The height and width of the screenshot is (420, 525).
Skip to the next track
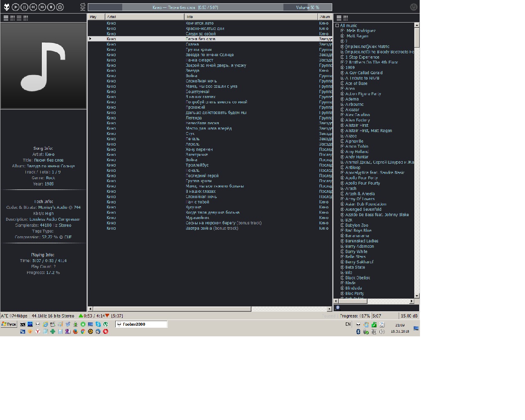coord(42,7)
